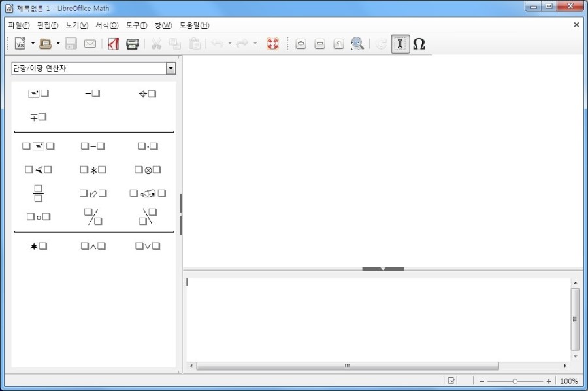
Task: Open Symbols catalog Omega icon
Action: click(x=419, y=44)
